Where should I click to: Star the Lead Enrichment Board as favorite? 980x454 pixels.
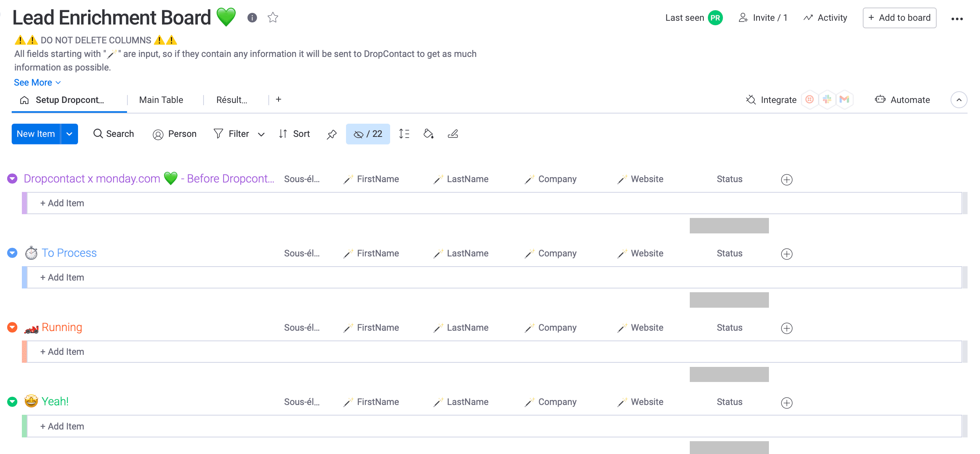click(273, 17)
